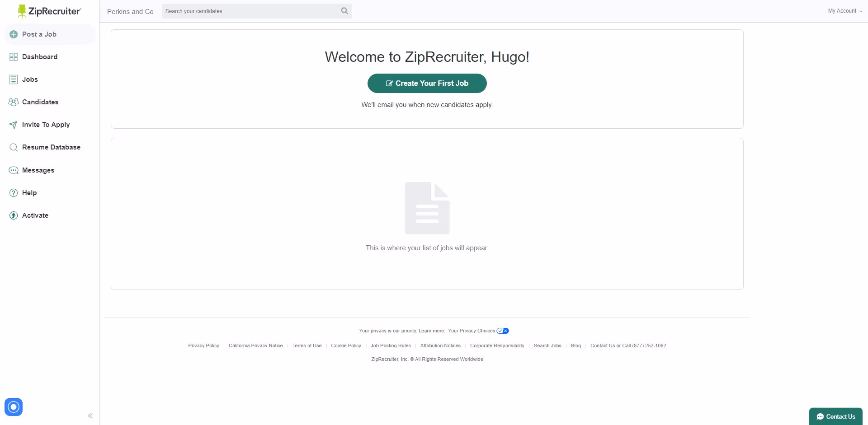
Task: Click the Jobs list icon
Action: click(14, 79)
